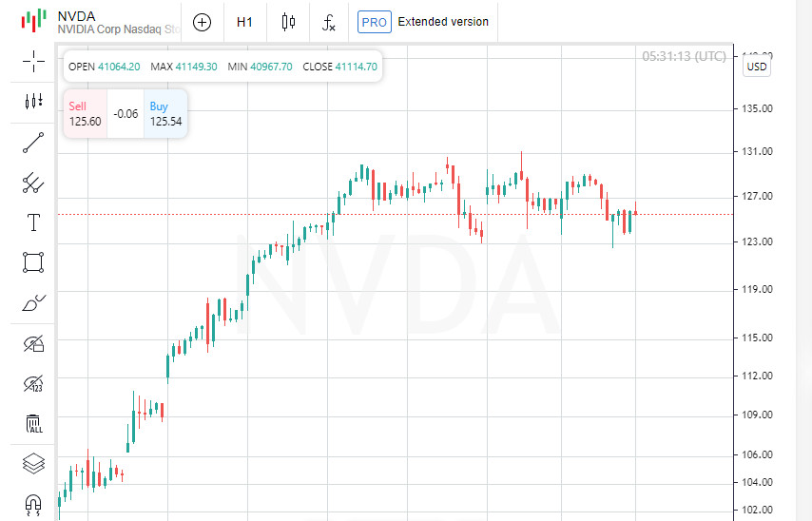Open the PRO Extended version link

click(424, 22)
